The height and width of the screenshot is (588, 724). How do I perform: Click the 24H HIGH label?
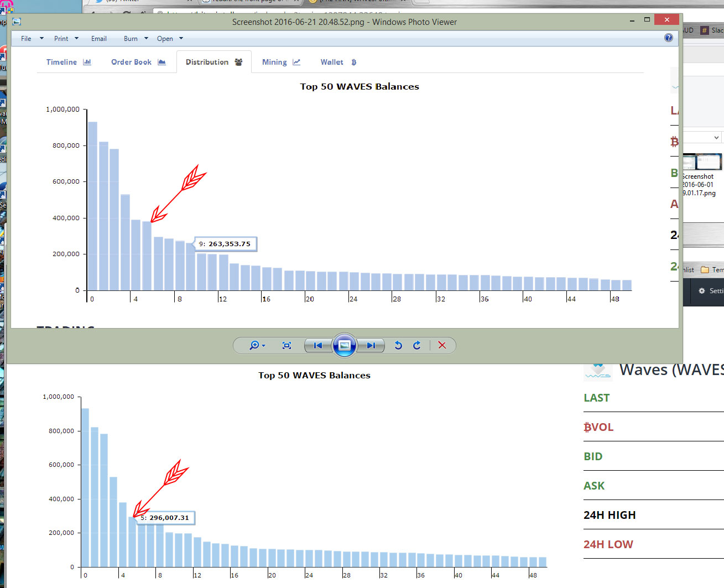(x=610, y=515)
